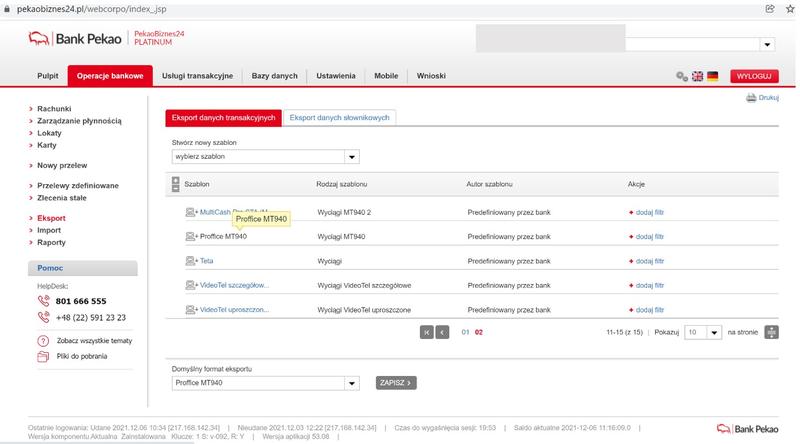Click the phone icon next to 801 666 555

coord(43,300)
